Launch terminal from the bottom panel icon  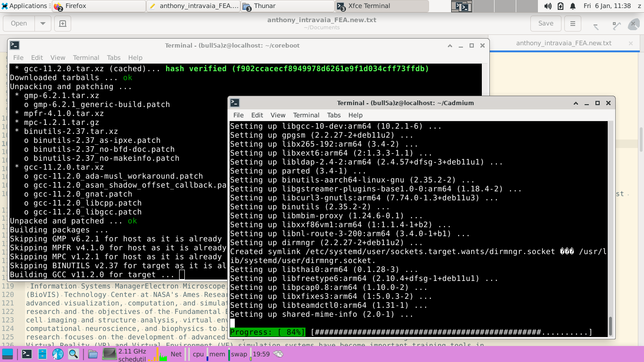[x=26, y=354]
